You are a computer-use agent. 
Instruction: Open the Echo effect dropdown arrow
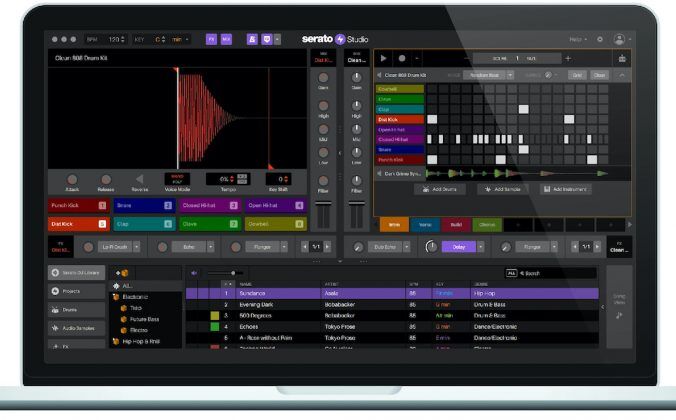pyautogui.click(x=211, y=247)
